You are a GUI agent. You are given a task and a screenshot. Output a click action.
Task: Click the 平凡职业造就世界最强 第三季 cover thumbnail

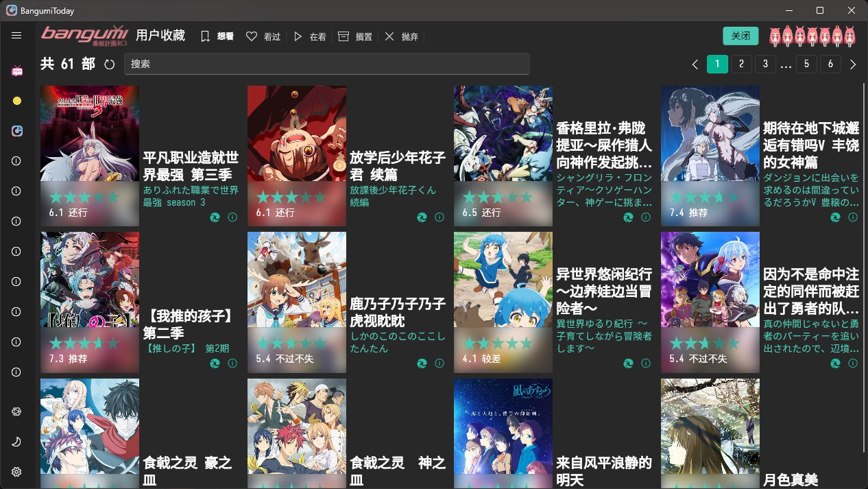point(90,156)
